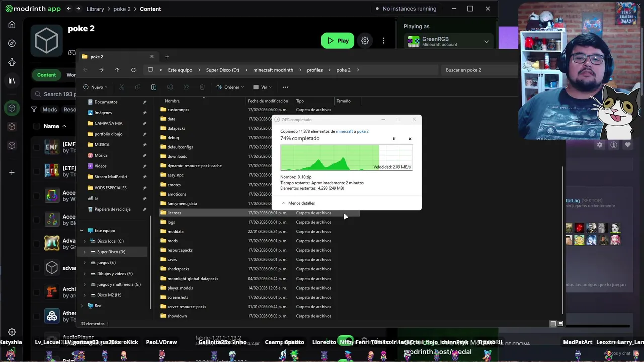Viewport: 644px width, 362px height.
Task: Select the resourcepacks folder
Action: point(180,250)
